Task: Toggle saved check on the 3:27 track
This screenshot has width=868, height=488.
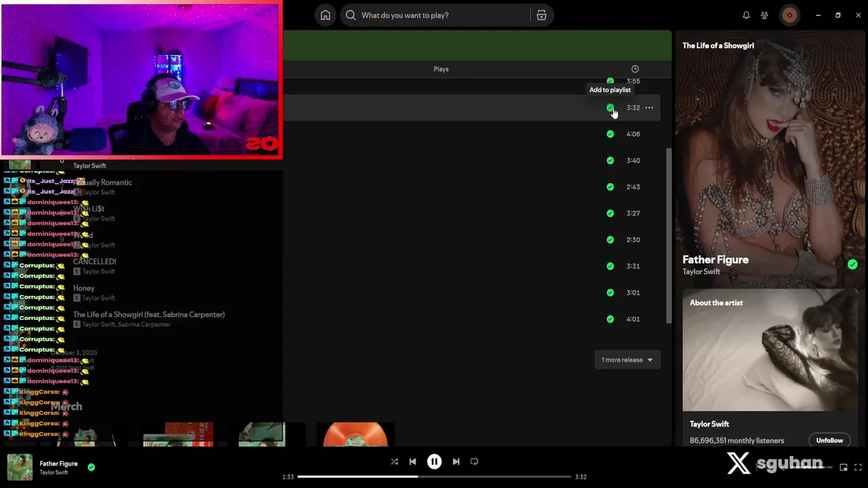Action: [x=610, y=213]
